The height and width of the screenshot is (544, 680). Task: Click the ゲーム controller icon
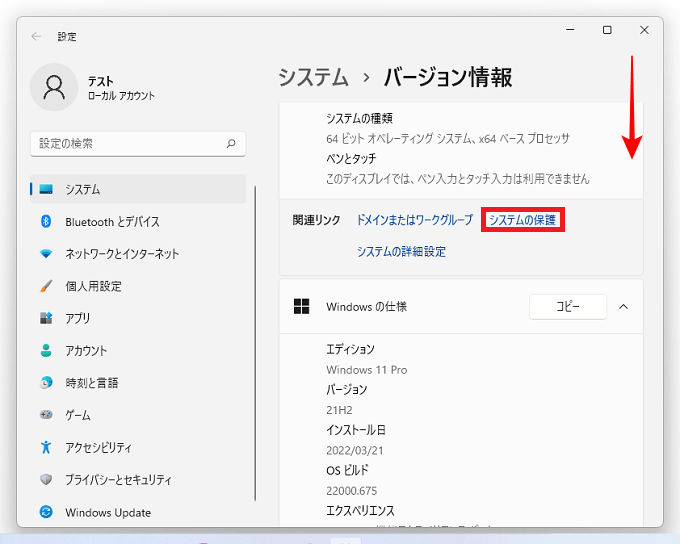click(46, 415)
